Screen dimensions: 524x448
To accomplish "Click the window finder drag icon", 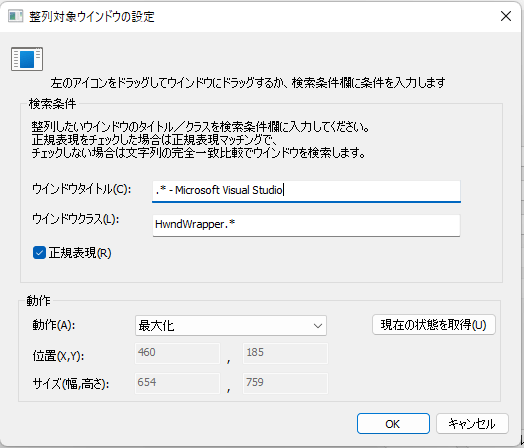I will (27, 59).
